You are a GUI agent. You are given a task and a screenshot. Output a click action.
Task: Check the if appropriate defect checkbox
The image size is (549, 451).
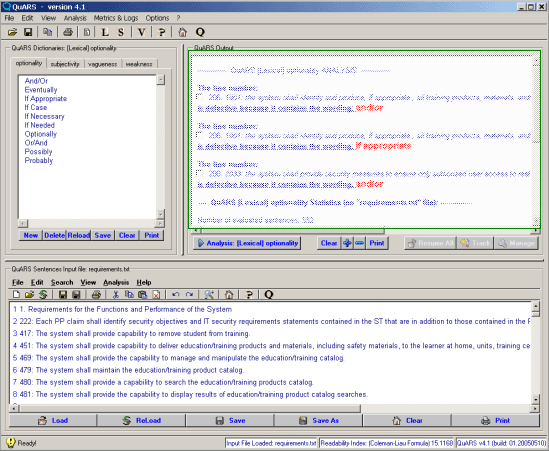coord(200,135)
